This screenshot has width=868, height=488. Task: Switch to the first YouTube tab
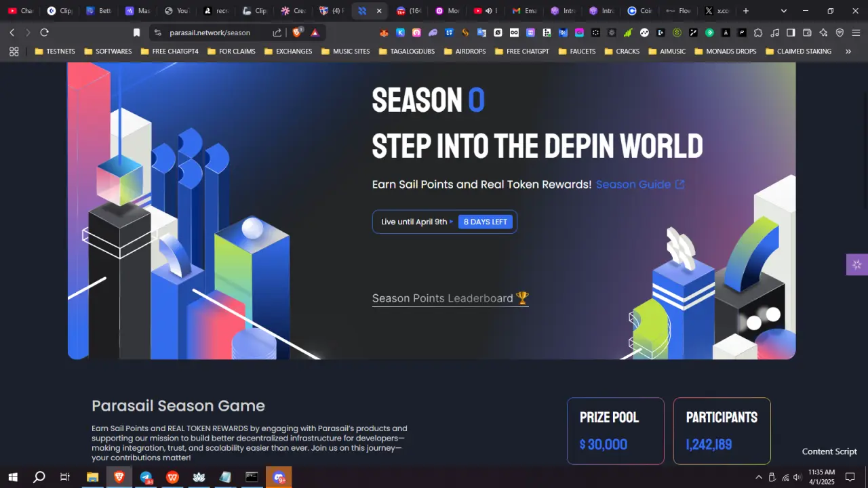20,11
